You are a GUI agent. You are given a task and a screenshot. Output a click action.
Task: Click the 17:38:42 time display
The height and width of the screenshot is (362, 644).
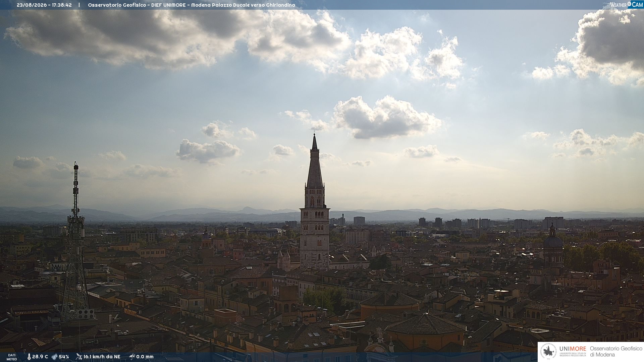point(62,5)
